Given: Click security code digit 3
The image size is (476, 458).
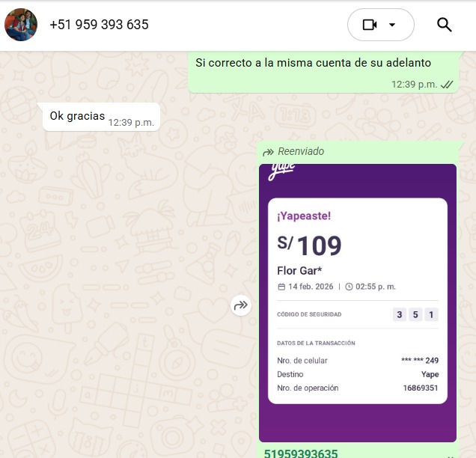Looking at the screenshot, I should (400, 314).
